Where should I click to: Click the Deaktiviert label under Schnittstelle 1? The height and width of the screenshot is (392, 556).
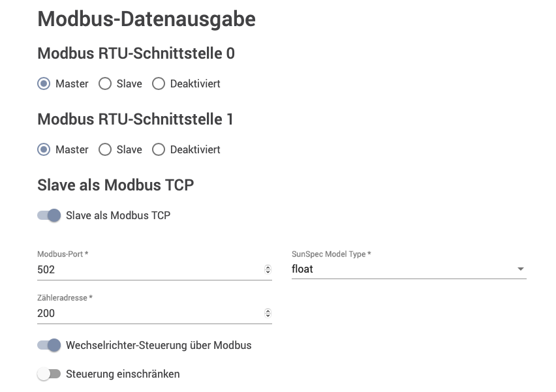point(195,149)
